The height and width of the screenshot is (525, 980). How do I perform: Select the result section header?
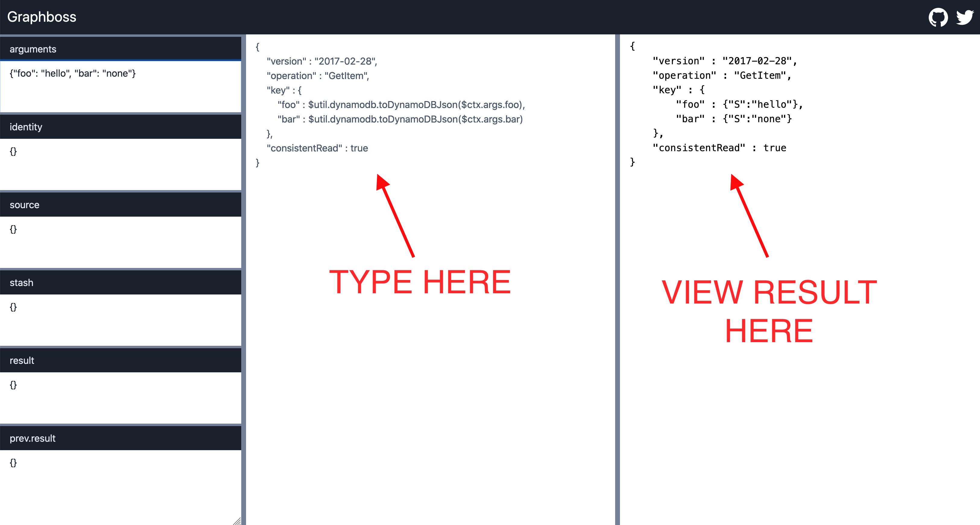120,361
